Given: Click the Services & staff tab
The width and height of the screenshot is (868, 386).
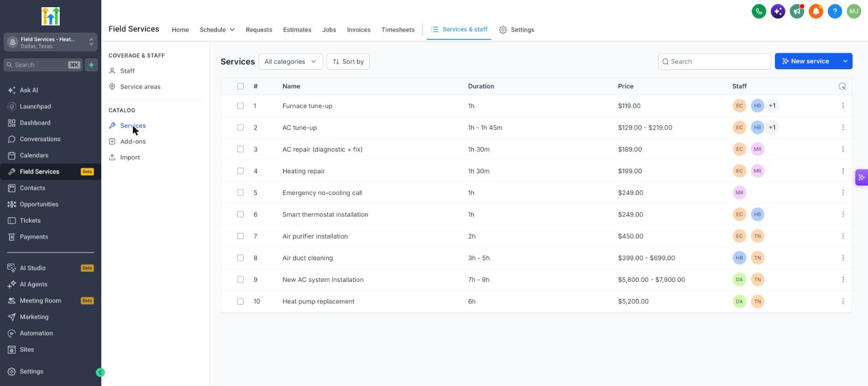Looking at the screenshot, I should click(459, 29).
